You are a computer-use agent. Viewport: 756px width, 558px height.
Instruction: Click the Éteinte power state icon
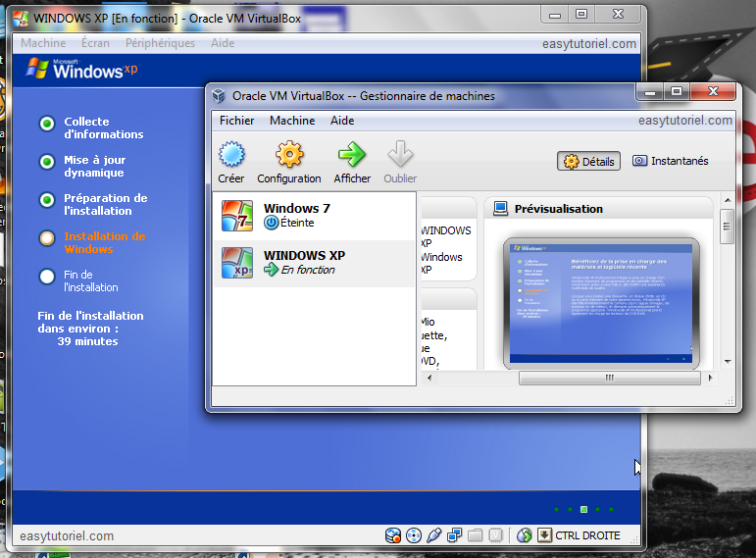pos(271,223)
